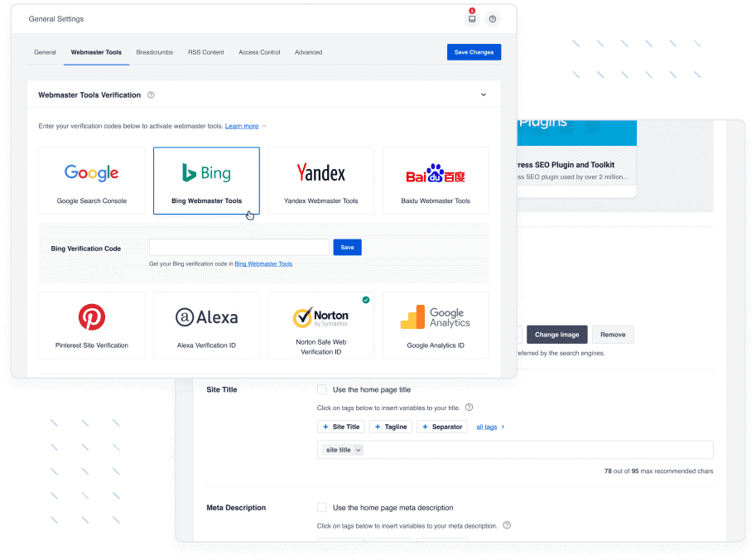Click the green checkmark on Norton card

(366, 300)
